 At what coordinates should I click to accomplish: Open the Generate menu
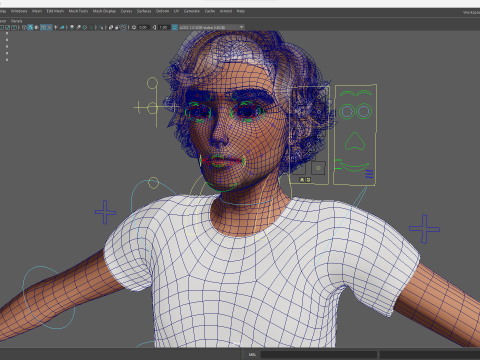tap(192, 11)
